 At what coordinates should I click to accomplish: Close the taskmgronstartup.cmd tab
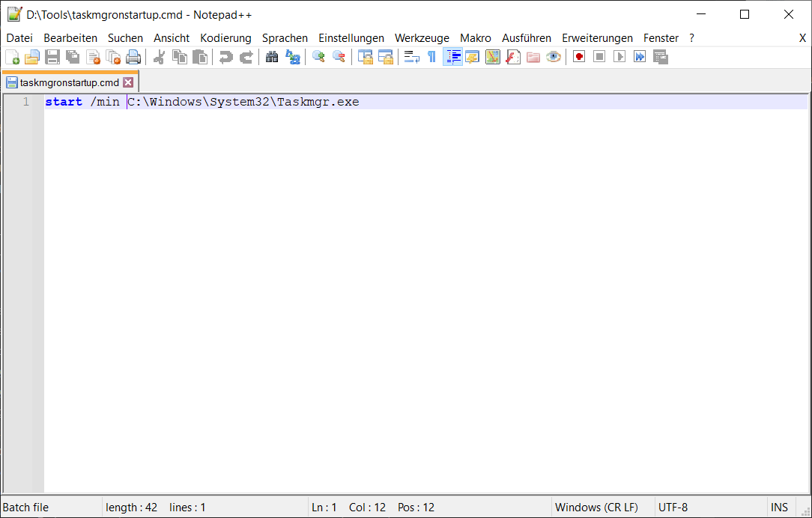pos(128,82)
